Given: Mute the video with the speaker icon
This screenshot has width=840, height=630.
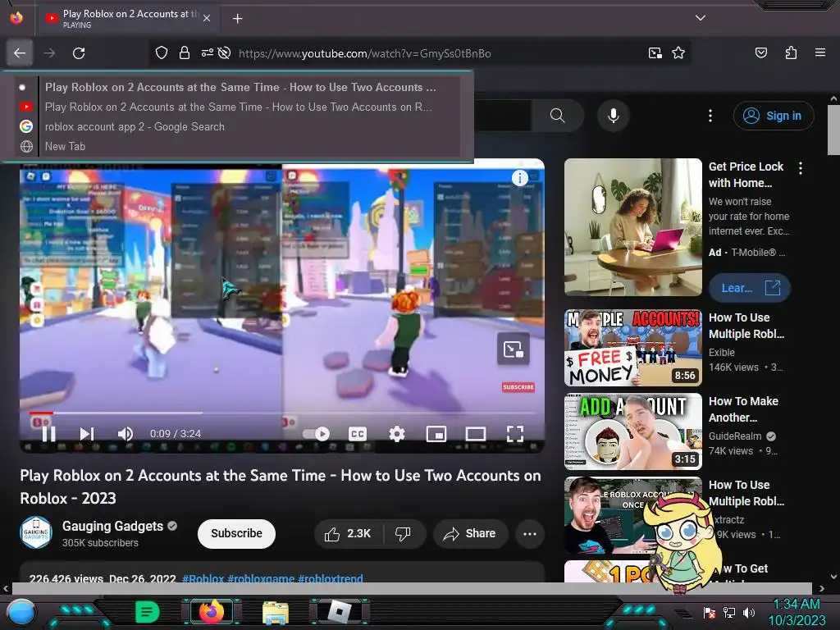Looking at the screenshot, I should coord(125,433).
